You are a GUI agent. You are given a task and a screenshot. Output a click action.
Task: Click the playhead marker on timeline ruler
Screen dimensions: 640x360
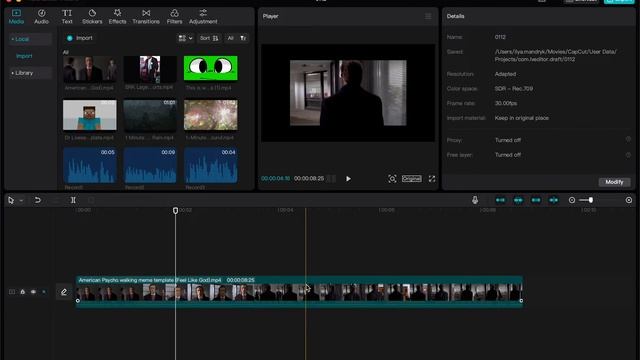pyautogui.click(x=176, y=211)
